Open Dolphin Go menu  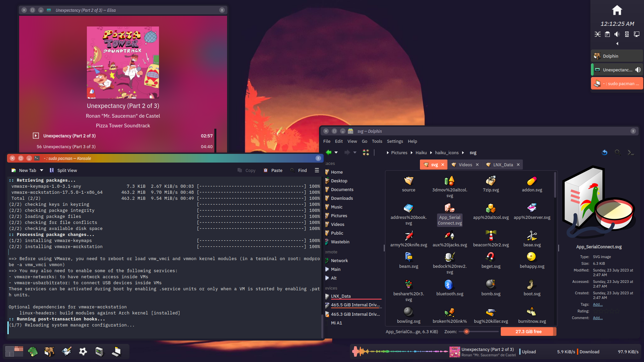click(x=364, y=141)
